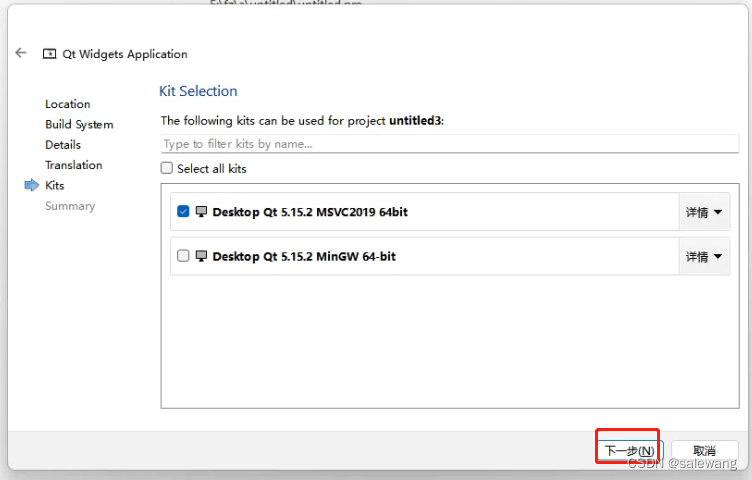Click the Qt Widgets Application window icon
This screenshot has height=480, width=752.
pos(49,54)
